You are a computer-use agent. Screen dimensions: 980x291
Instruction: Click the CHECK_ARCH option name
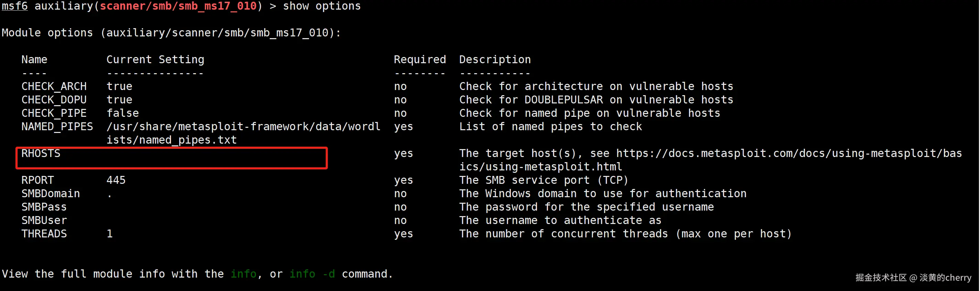coord(54,87)
